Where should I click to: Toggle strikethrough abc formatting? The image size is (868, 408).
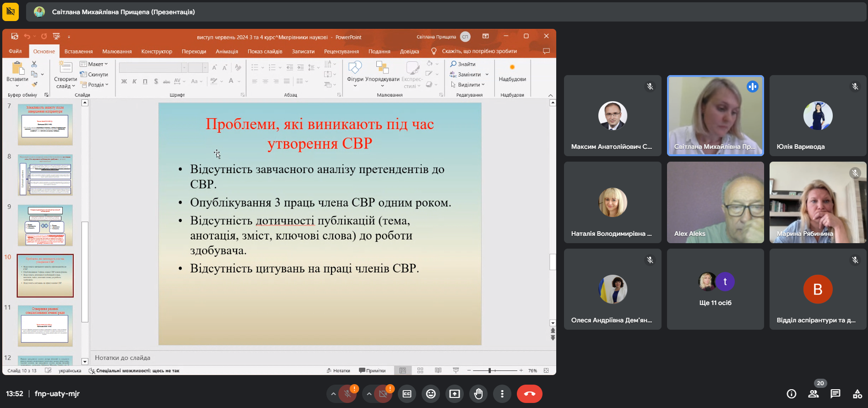tap(167, 82)
